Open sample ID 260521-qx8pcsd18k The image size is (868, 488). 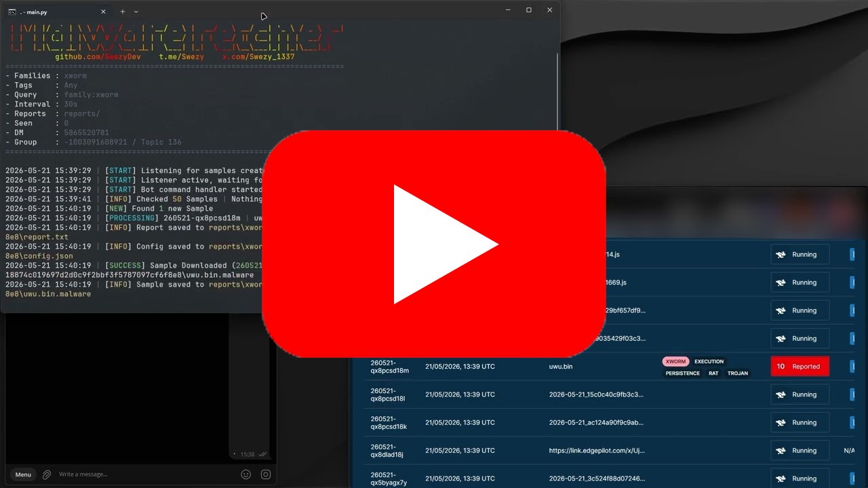click(x=389, y=422)
